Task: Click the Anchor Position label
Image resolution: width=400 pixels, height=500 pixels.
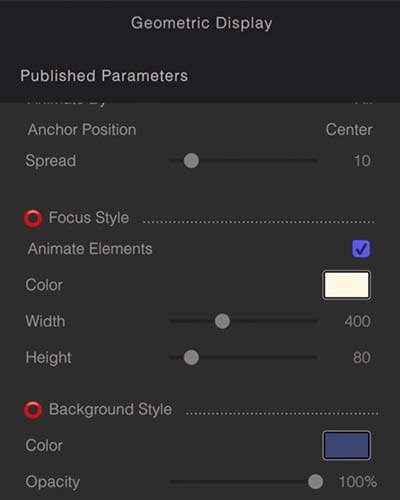Action: [x=82, y=129]
